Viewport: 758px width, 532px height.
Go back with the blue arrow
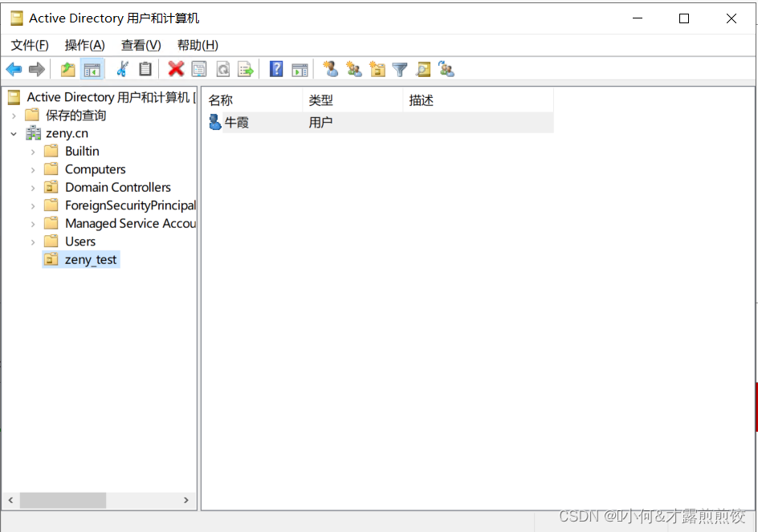tap(14, 70)
